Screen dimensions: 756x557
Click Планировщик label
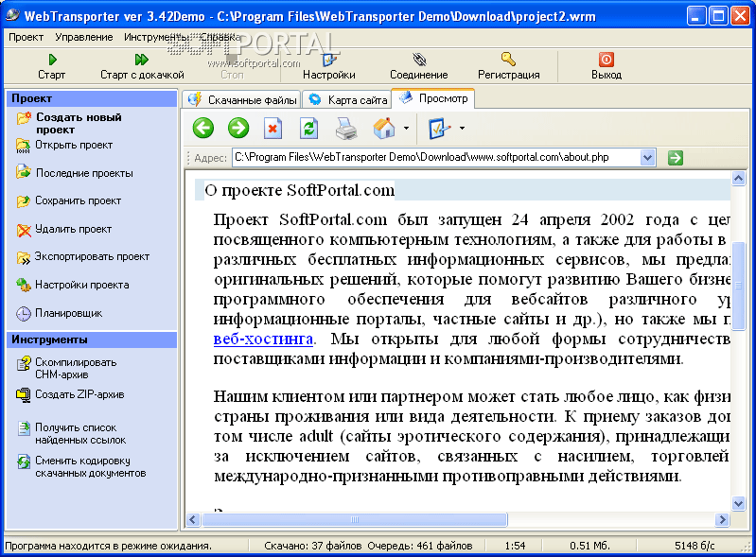tap(68, 313)
